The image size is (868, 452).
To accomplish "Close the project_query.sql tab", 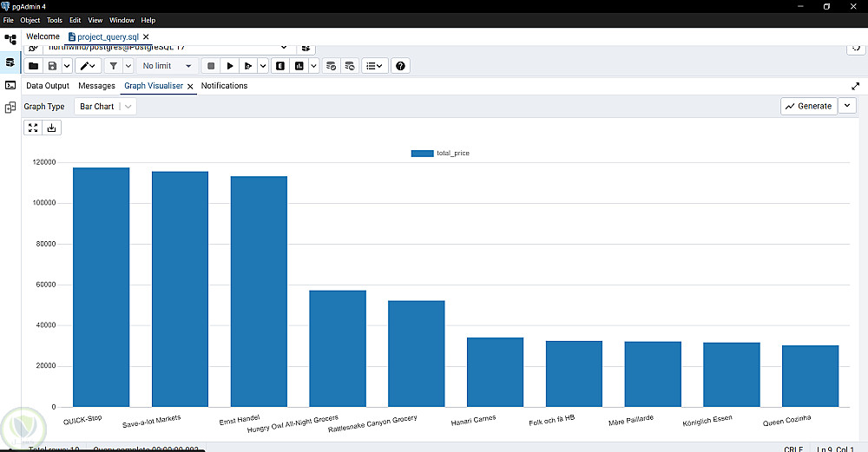I will pos(146,36).
